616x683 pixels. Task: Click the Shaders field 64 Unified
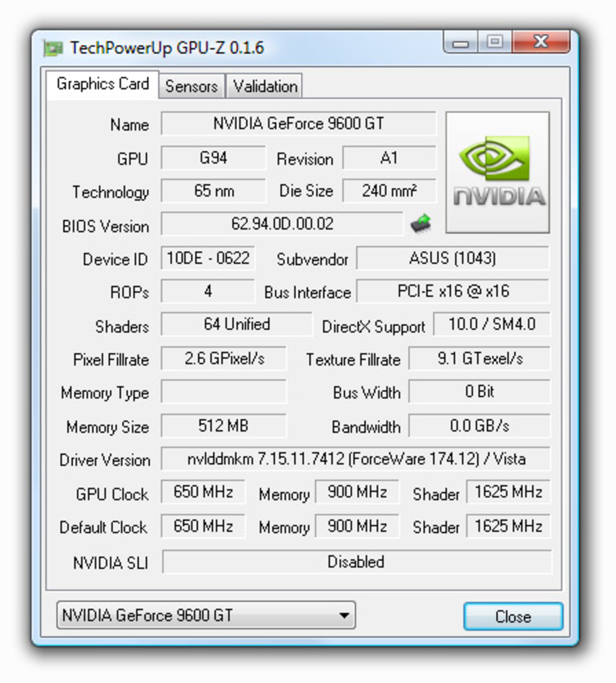pos(237,324)
